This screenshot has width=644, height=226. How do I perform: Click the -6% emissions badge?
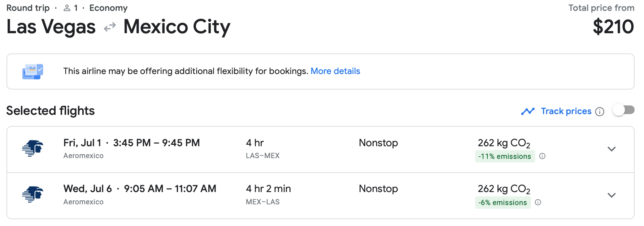(502, 203)
